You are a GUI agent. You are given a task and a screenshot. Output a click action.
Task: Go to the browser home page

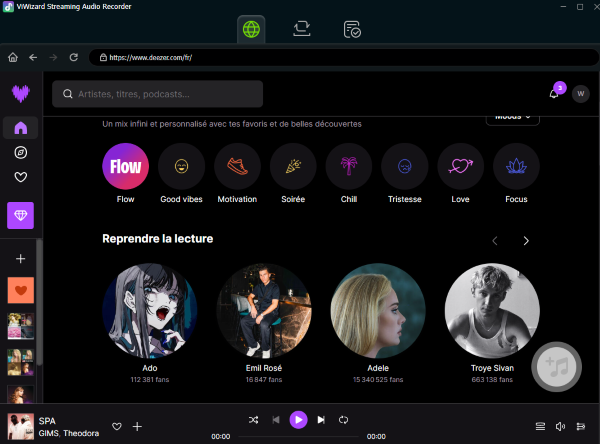coord(13,57)
